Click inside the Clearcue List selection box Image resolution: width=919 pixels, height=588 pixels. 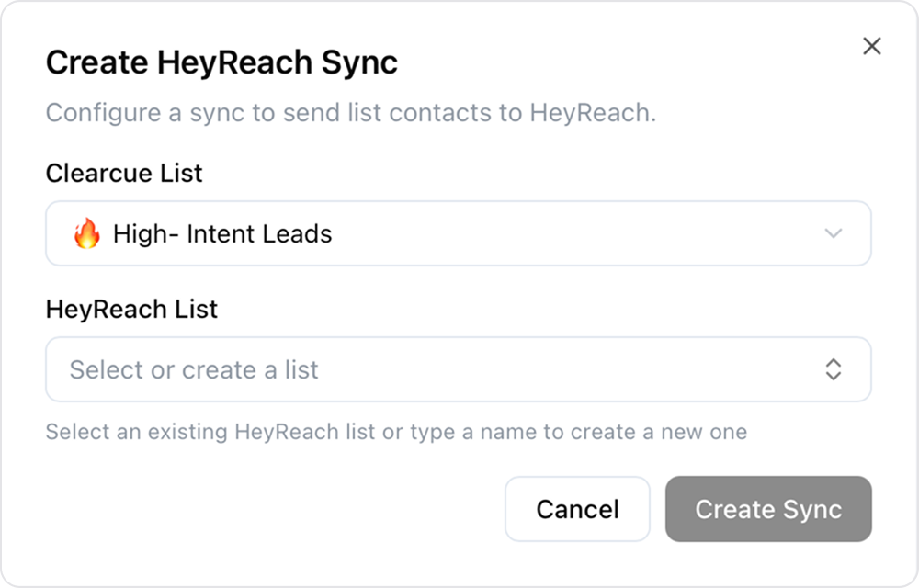tap(459, 233)
